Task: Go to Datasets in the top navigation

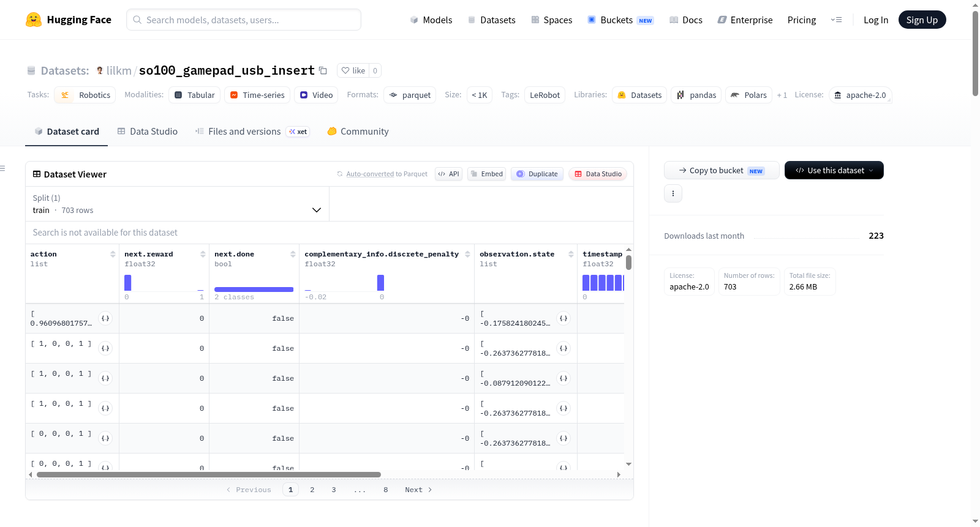Action: click(x=492, y=20)
